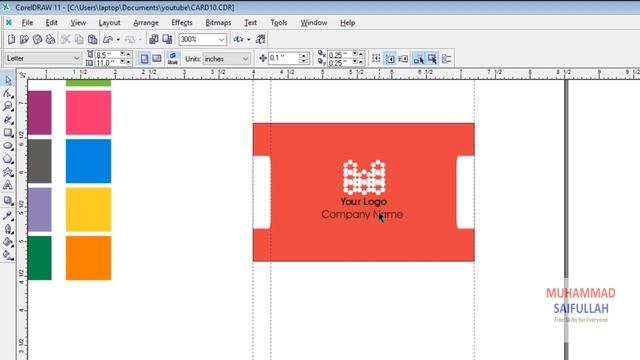Click the Corel online icon

click(x=260, y=39)
